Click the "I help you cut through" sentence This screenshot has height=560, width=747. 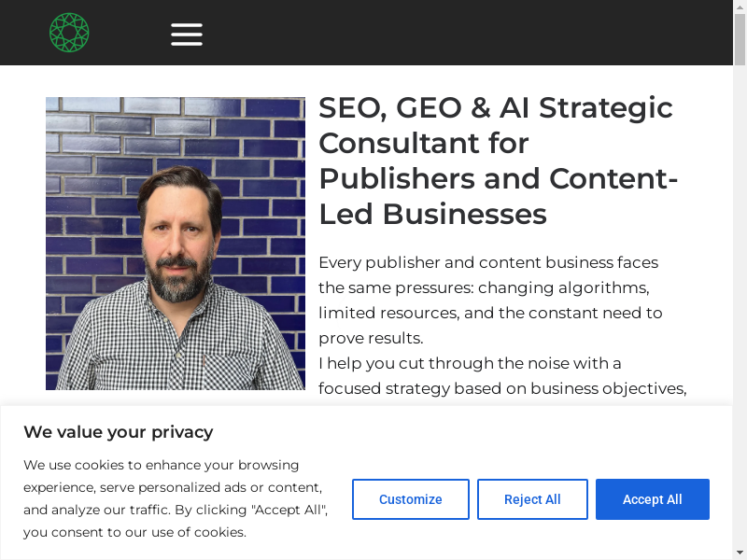[x=470, y=363]
